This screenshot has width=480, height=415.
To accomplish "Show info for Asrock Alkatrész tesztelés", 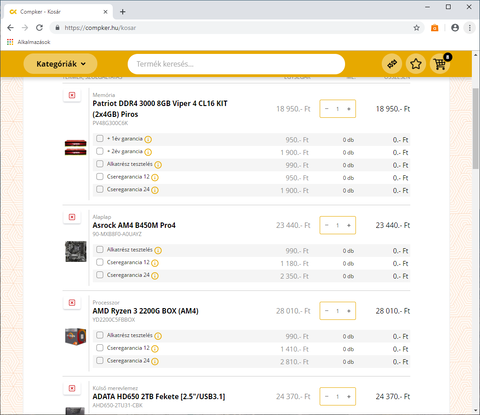I will coord(158,250).
